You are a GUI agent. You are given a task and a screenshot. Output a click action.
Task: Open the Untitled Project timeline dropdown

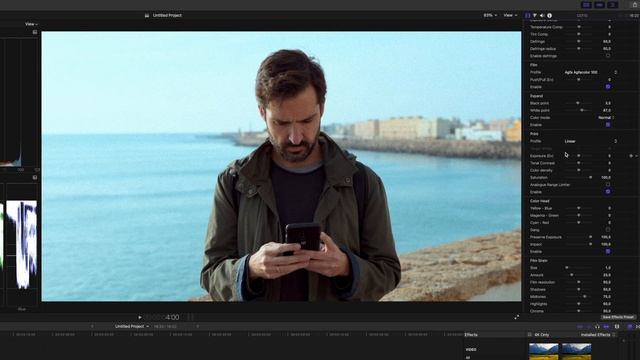[x=131, y=327]
